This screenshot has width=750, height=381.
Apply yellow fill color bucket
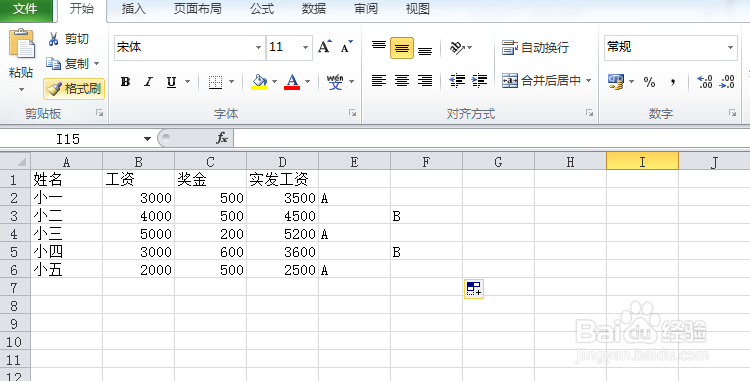pyautogui.click(x=259, y=82)
